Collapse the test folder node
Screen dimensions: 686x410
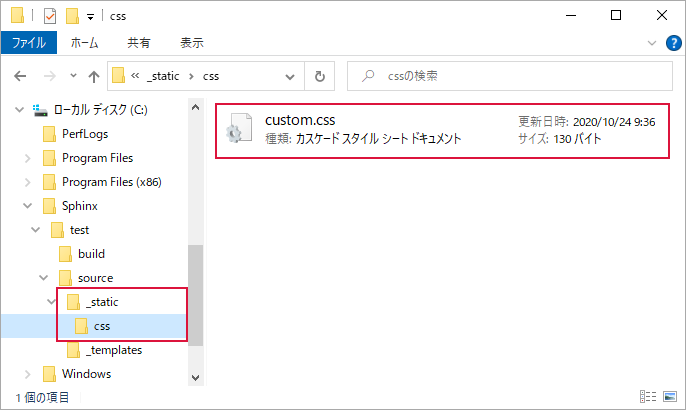(35, 230)
